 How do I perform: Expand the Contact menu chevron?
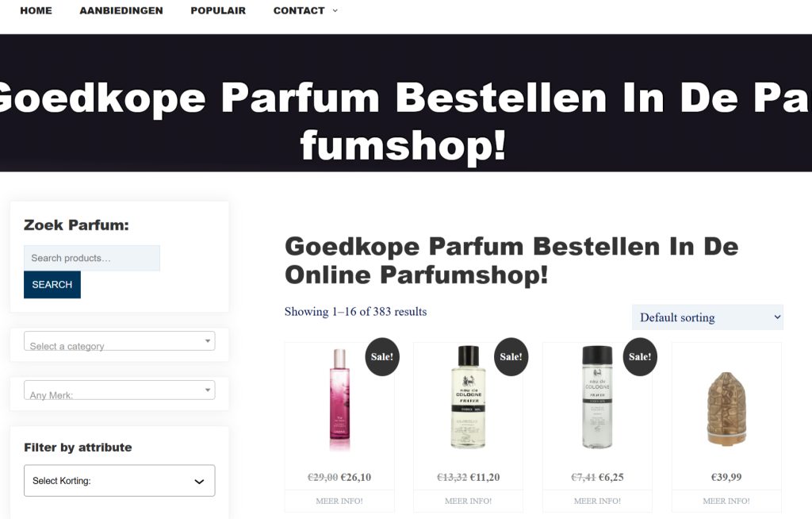(335, 10)
